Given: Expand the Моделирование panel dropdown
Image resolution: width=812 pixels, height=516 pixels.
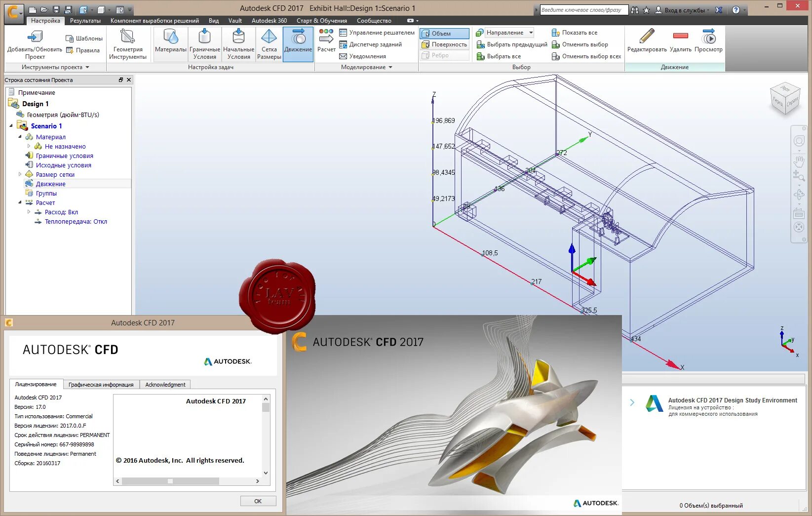Looking at the screenshot, I should pyautogui.click(x=366, y=67).
